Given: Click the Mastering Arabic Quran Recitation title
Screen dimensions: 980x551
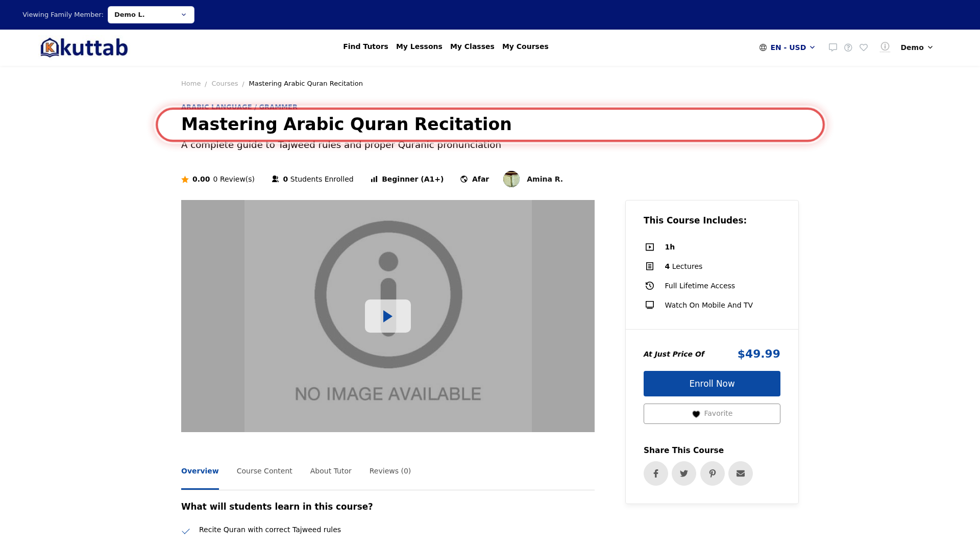Looking at the screenshot, I should [347, 124].
